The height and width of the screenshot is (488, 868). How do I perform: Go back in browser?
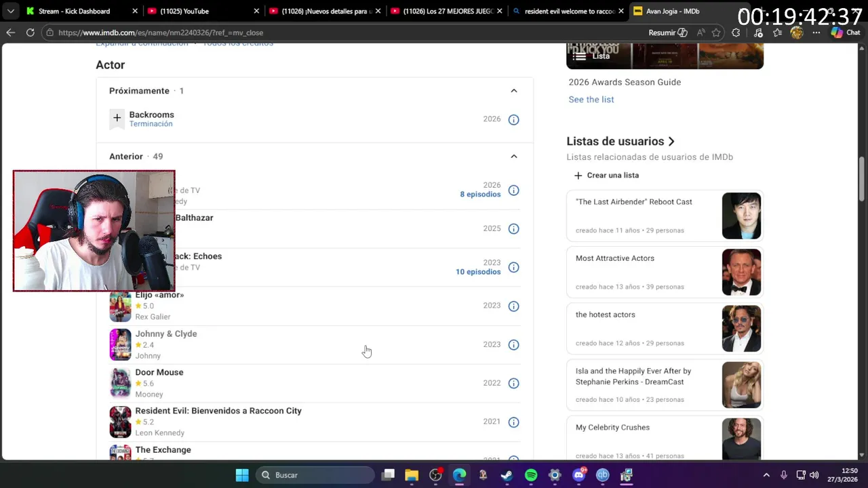tap(10, 33)
